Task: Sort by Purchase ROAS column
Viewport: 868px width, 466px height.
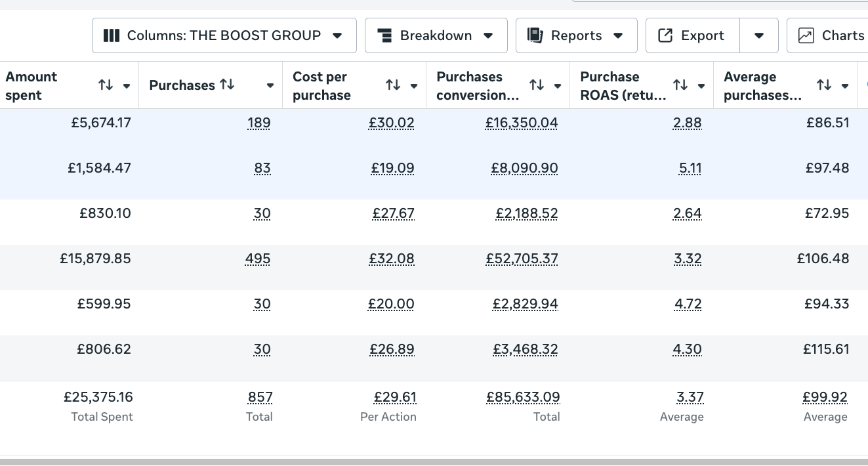Action: click(680, 85)
